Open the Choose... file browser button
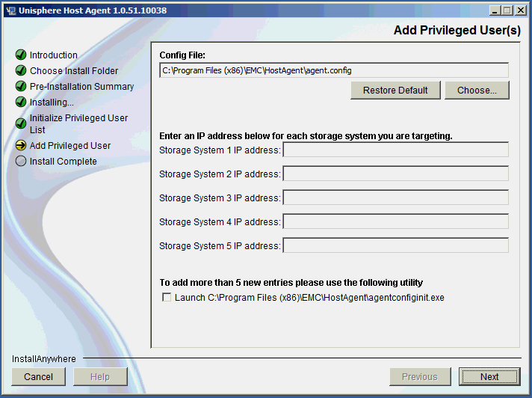Image resolution: width=532 pixels, height=398 pixels. point(477,91)
